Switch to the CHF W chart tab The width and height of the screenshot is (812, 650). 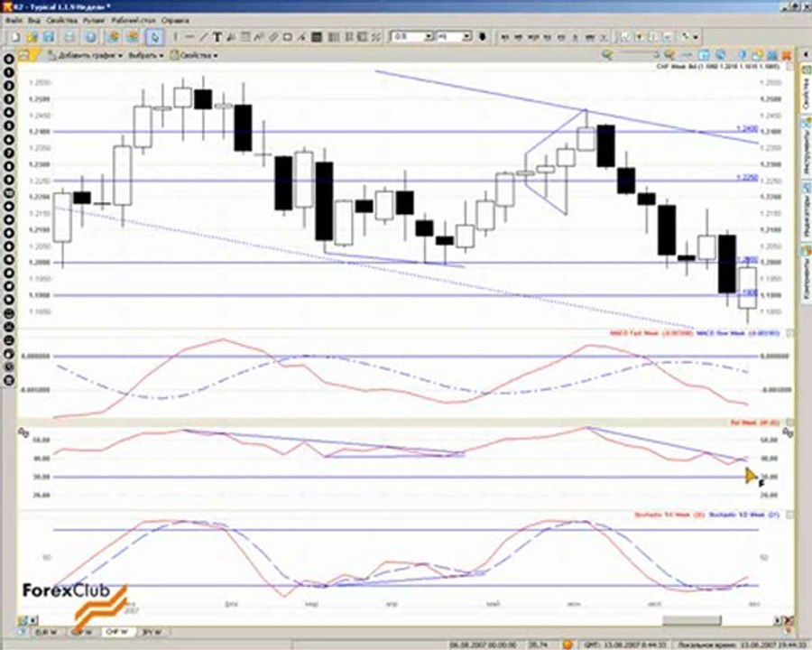(x=117, y=632)
